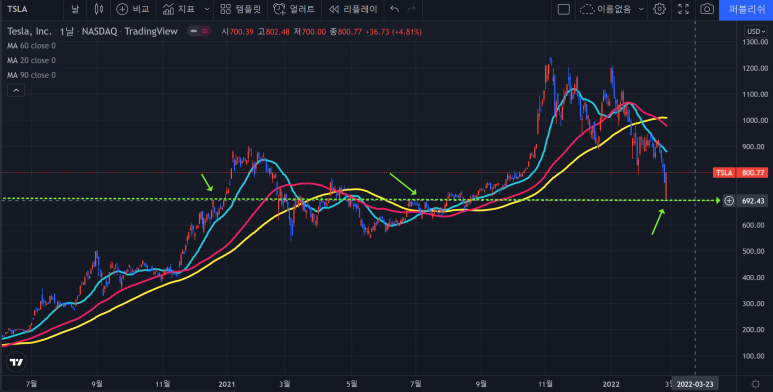Screen dimensions: 773x392
Task: Open the chart layout selector square icon
Action: [x=563, y=9]
